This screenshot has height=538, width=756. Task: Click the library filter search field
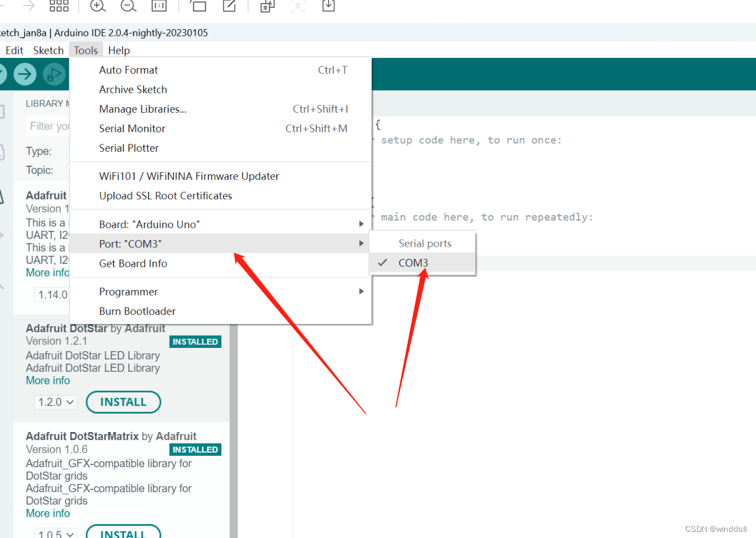pos(49,126)
